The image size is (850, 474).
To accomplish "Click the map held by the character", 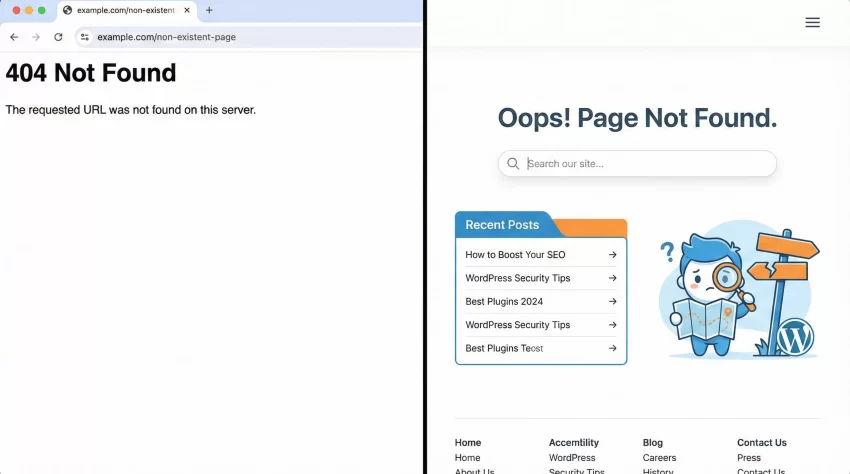I will [705, 318].
